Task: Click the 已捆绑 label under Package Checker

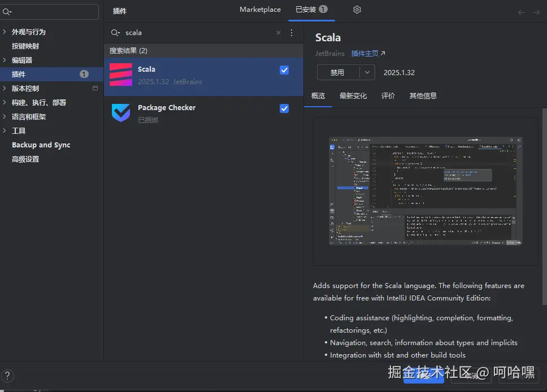Action: [x=148, y=120]
